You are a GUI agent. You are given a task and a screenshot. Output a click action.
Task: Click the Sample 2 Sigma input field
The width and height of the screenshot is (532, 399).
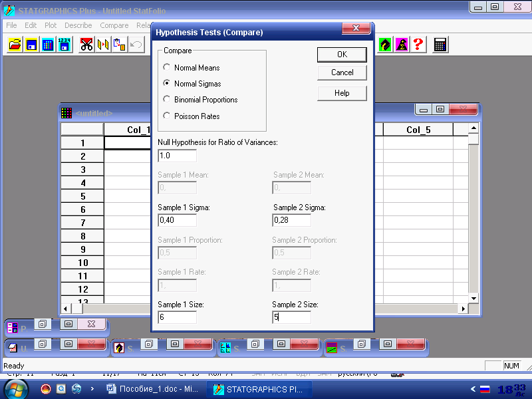pyautogui.click(x=291, y=220)
